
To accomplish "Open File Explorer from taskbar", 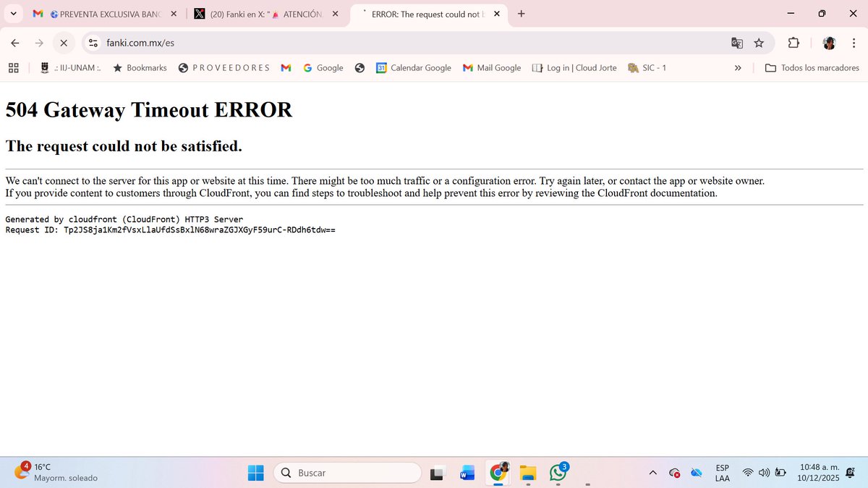I will (x=528, y=474).
